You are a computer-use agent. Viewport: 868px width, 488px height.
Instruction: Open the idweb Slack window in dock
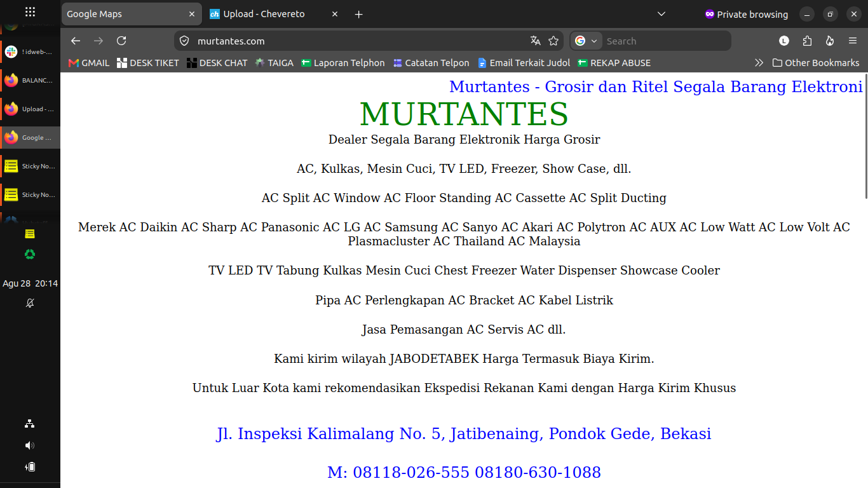(x=30, y=52)
